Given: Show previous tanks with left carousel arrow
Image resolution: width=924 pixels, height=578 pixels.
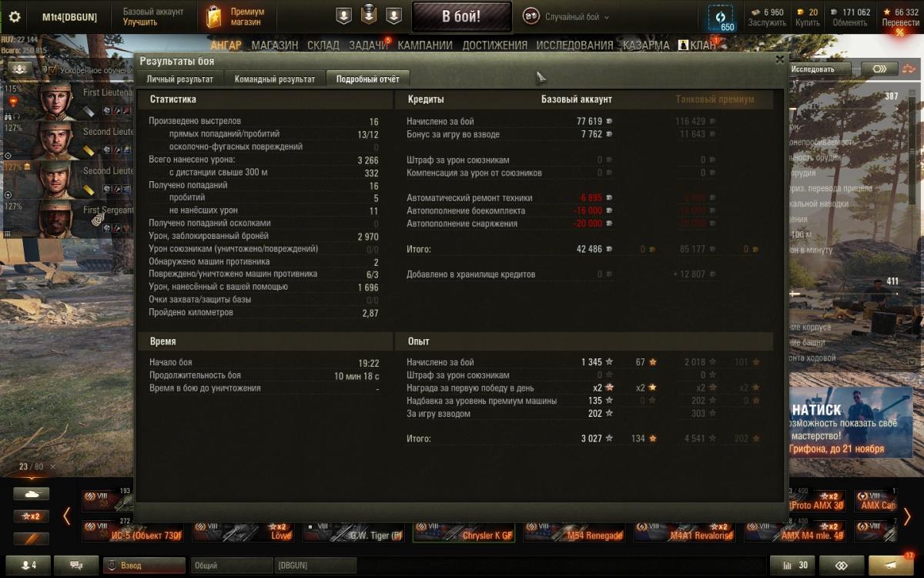Looking at the screenshot, I should click(67, 516).
